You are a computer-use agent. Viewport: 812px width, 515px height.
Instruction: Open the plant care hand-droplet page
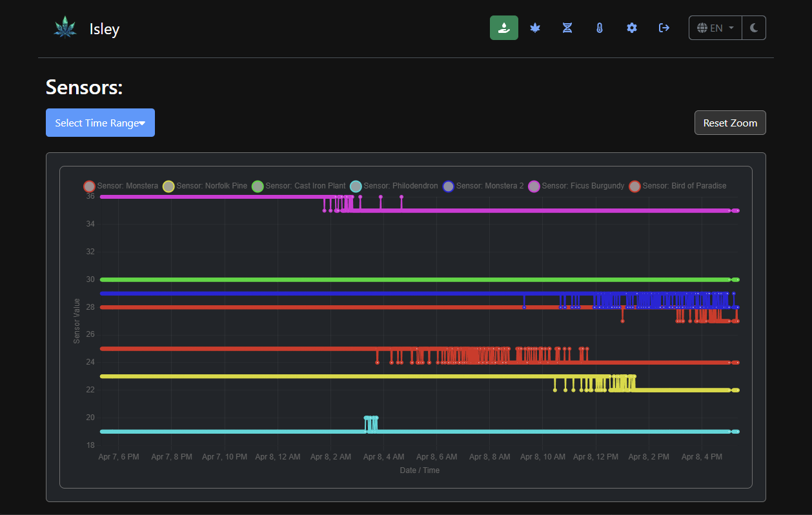point(503,28)
